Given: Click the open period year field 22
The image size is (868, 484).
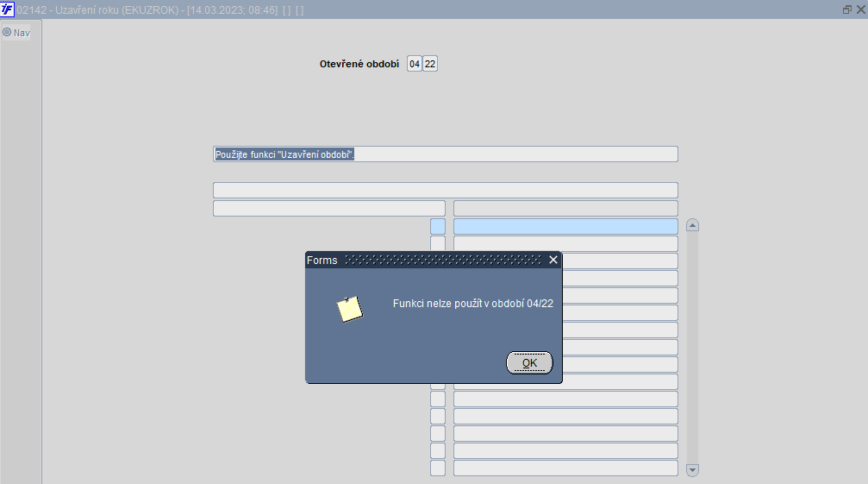Looking at the screenshot, I should [430, 64].
